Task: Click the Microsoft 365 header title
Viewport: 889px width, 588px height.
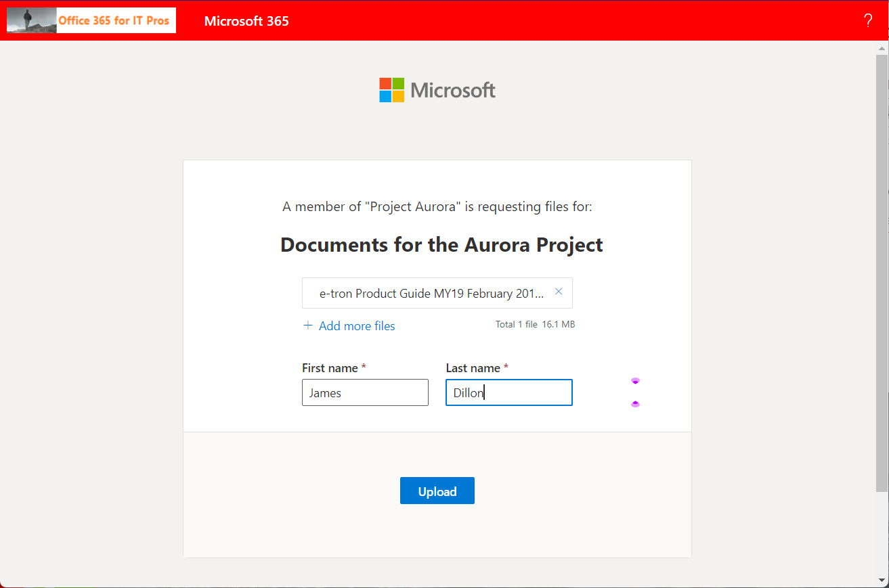Action: point(246,21)
